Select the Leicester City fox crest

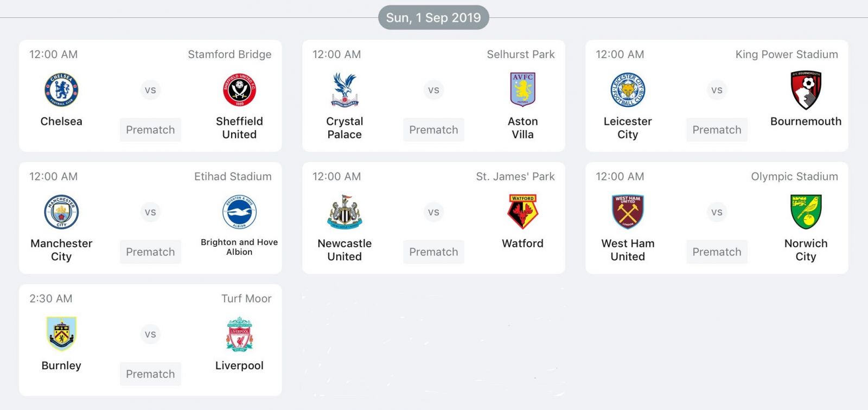tap(628, 90)
